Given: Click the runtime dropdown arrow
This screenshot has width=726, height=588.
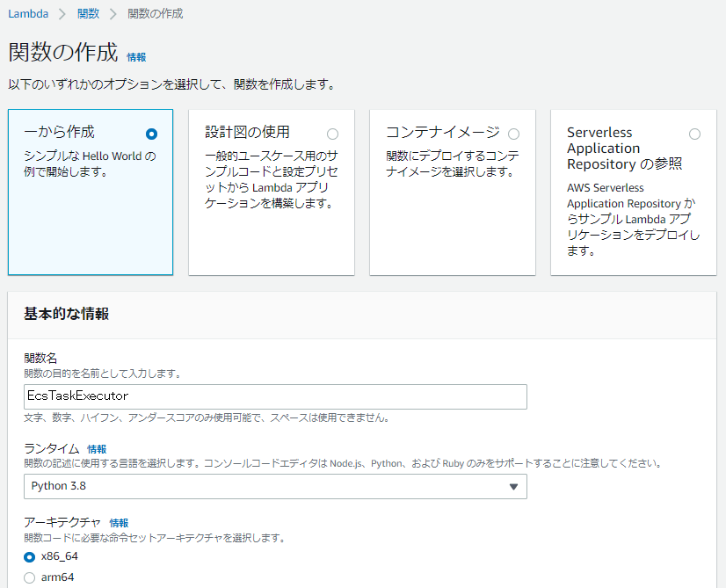Looking at the screenshot, I should tap(513, 486).
